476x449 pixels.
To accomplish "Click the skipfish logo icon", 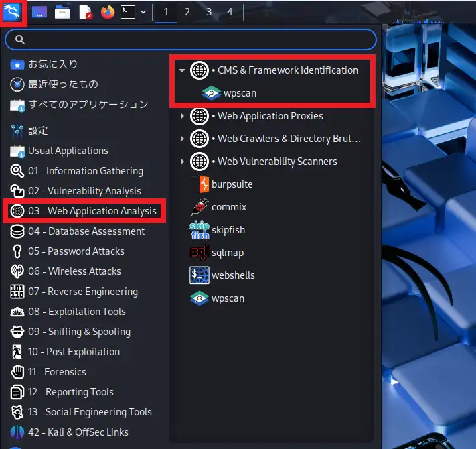I will tap(200, 230).
